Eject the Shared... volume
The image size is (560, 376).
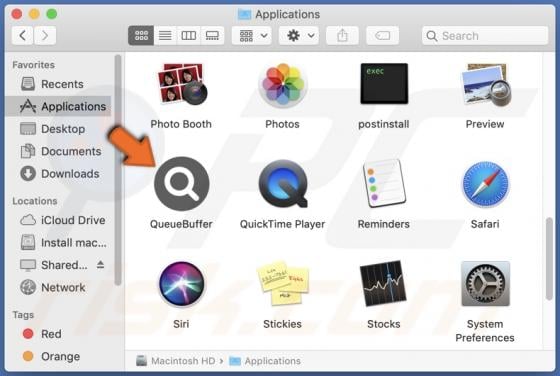click(100, 265)
